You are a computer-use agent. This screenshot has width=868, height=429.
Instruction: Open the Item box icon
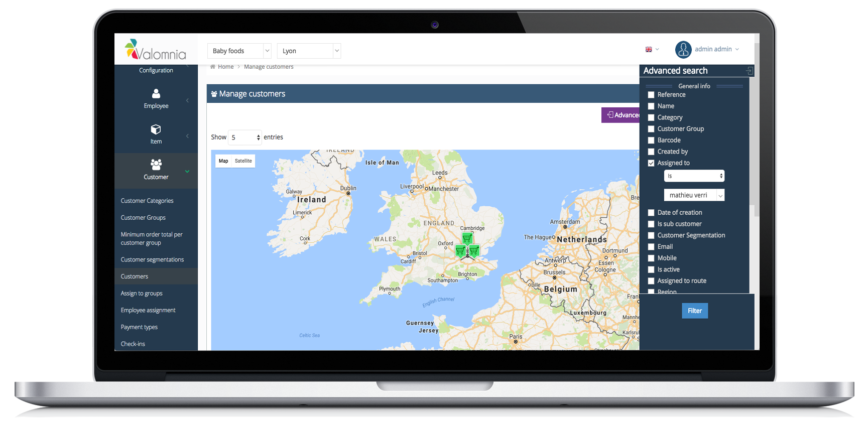156,129
